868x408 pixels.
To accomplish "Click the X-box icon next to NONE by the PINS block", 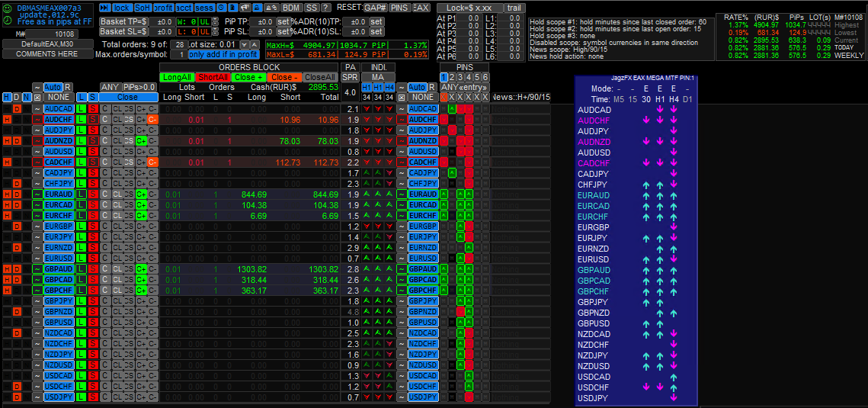I will [x=402, y=97].
